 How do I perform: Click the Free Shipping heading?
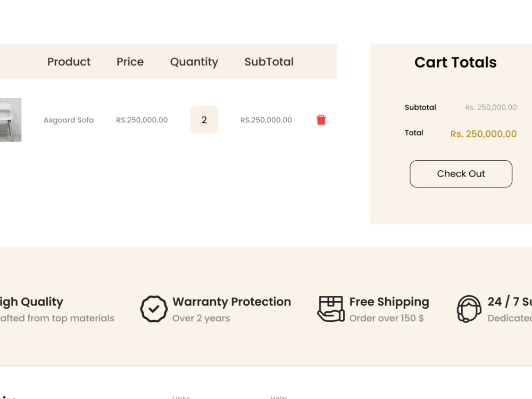[x=389, y=302]
